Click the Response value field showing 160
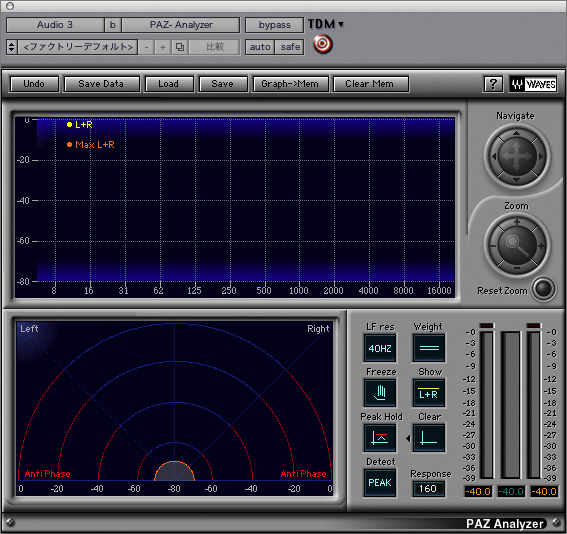Screen dimensions: 567x534 click(x=428, y=489)
